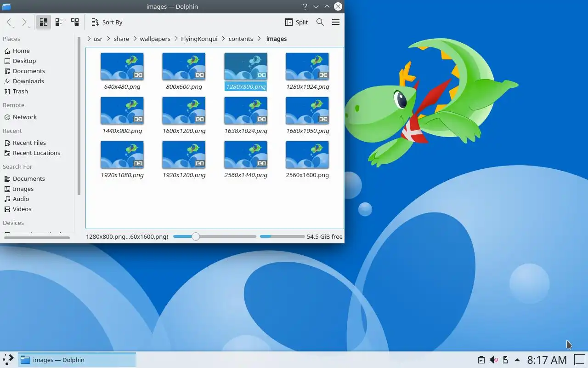Click the Audio music note icon

[7, 199]
